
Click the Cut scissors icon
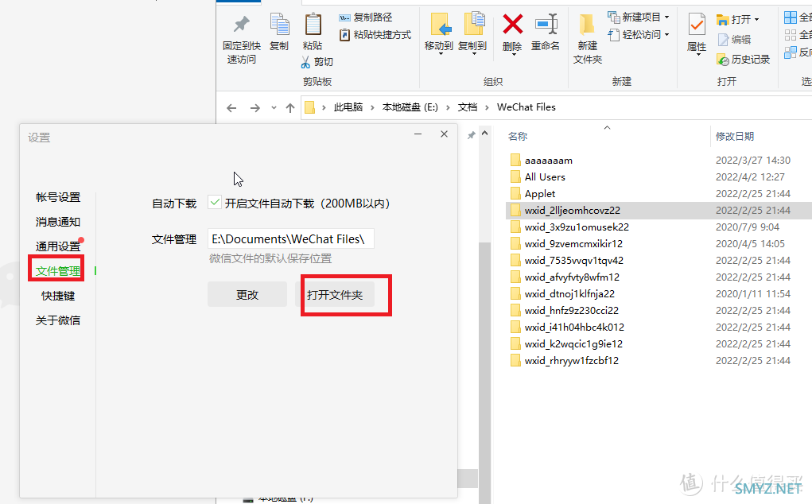(305, 62)
